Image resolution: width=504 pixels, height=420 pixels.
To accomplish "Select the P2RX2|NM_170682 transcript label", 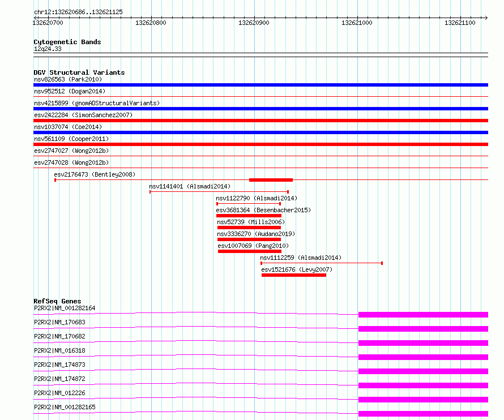I will (x=59, y=336).
